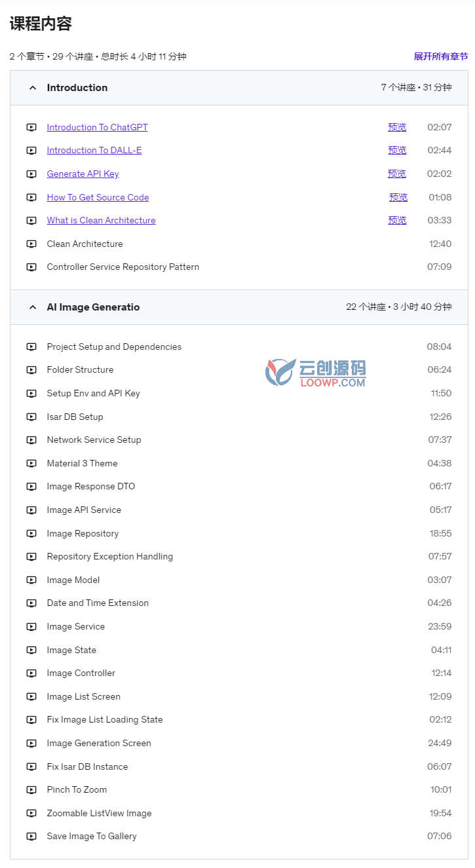475x868 pixels.
Task: Open How To Get Source Code link
Action: (x=98, y=197)
